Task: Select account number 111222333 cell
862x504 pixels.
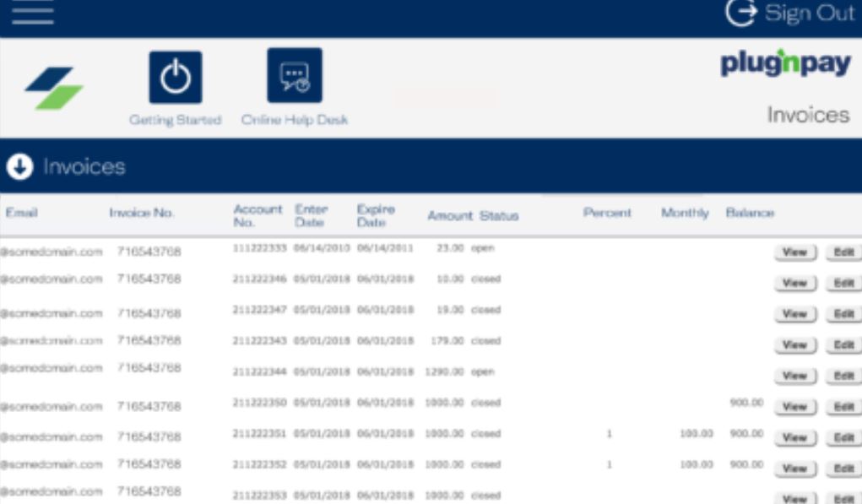Action: (259, 248)
